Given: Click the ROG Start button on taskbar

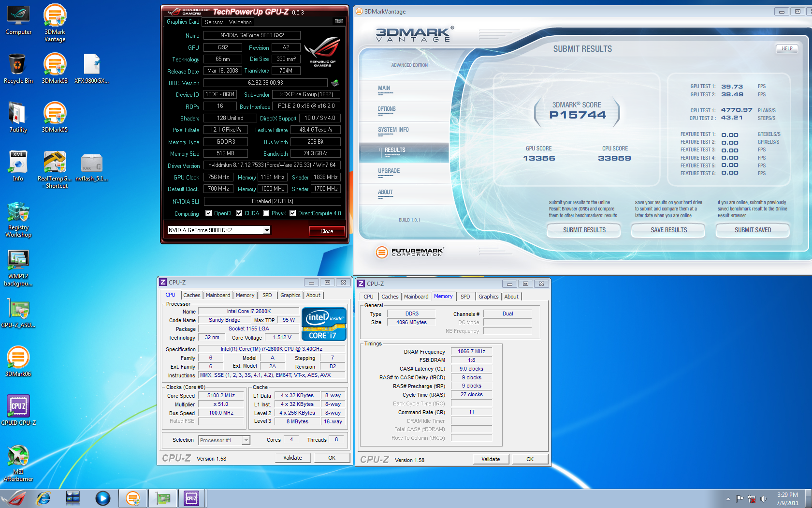Looking at the screenshot, I should tap(14, 498).
